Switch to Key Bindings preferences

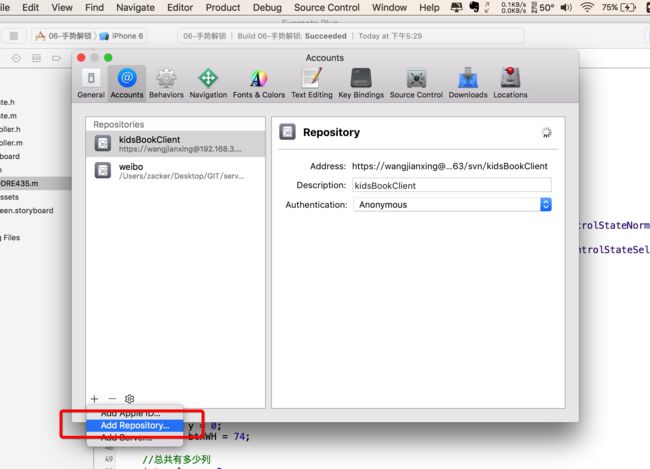click(x=361, y=84)
